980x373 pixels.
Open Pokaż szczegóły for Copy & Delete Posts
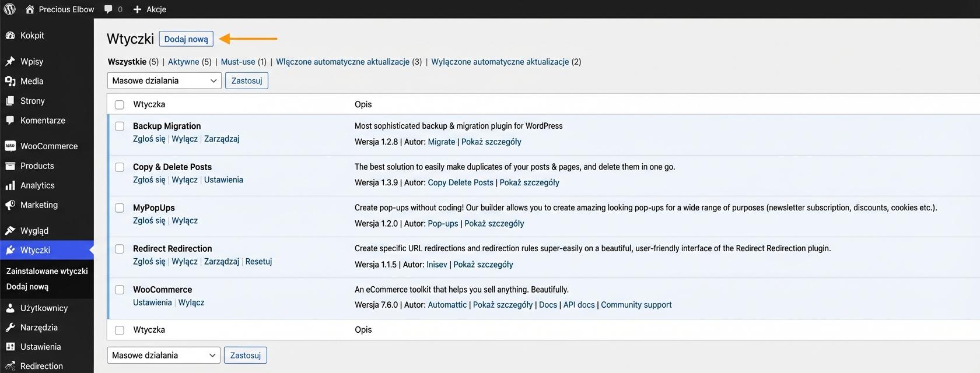point(529,182)
